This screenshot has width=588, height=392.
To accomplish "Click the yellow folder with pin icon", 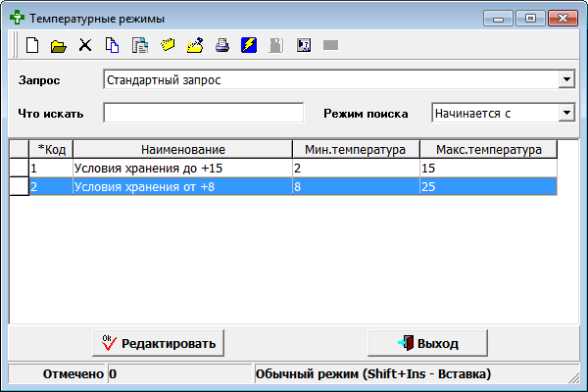I will (195, 45).
